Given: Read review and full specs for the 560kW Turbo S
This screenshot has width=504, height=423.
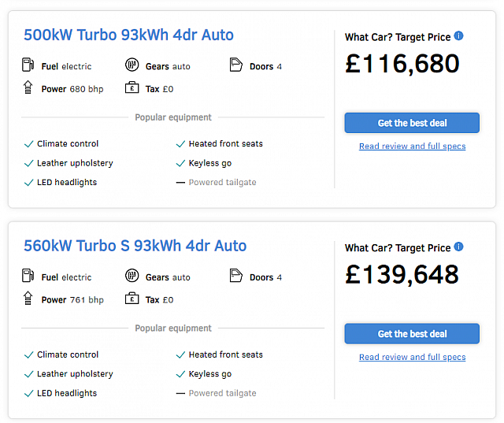Looking at the screenshot, I should click(x=413, y=357).
